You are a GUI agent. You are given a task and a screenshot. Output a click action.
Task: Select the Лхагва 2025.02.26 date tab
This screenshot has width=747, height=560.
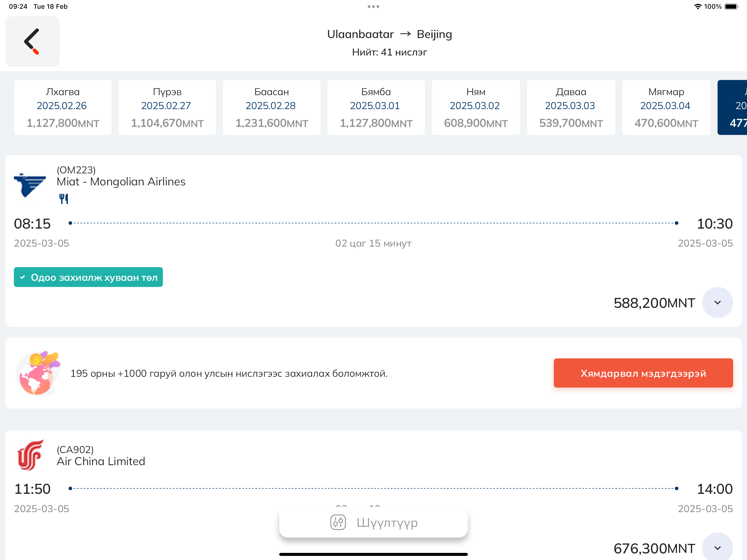pos(62,107)
